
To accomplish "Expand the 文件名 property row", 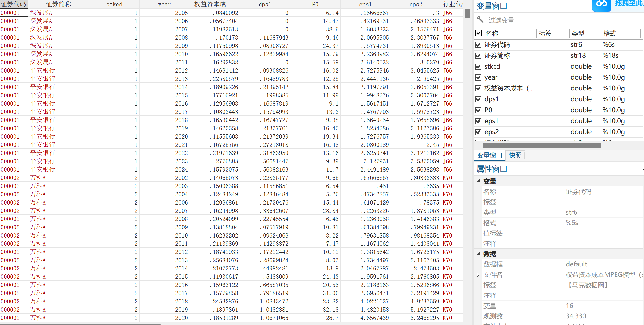I will click(478, 274).
